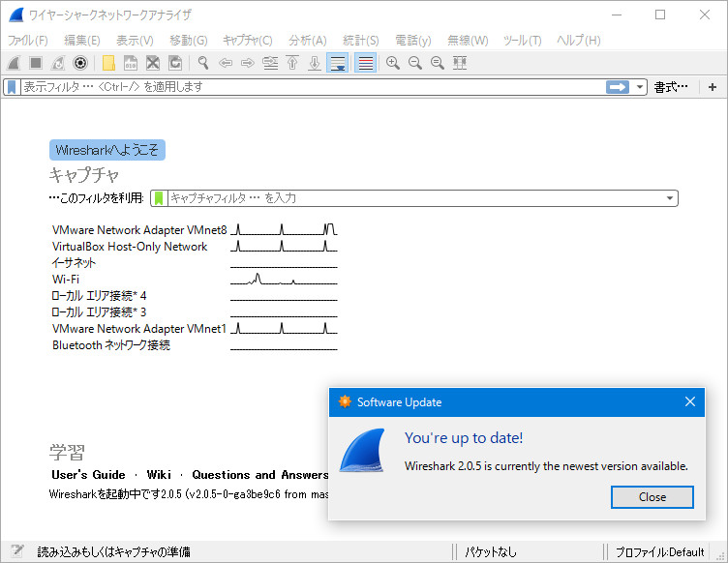Screen dimensions: 728x563
Task: Open the Wiki link
Action: coord(159,475)
